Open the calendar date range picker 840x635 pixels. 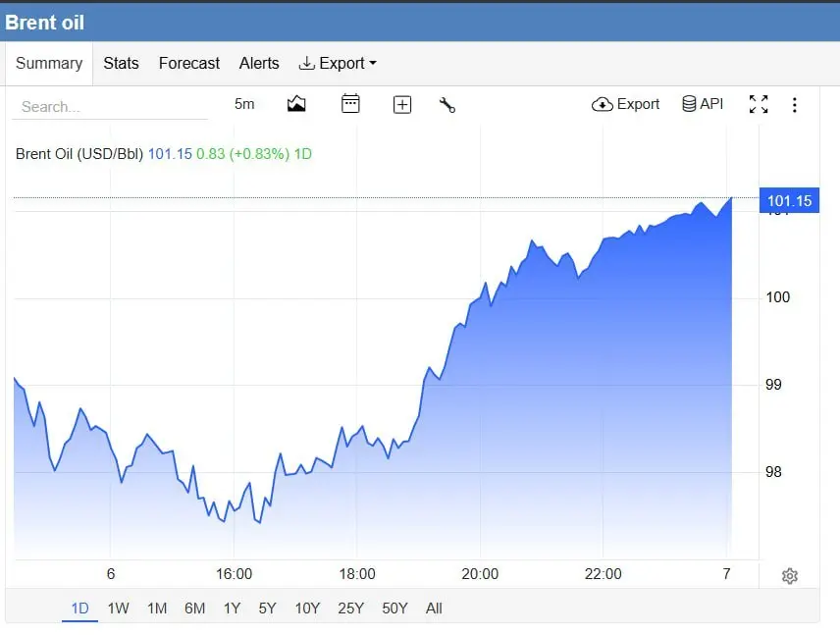[350, 103]
